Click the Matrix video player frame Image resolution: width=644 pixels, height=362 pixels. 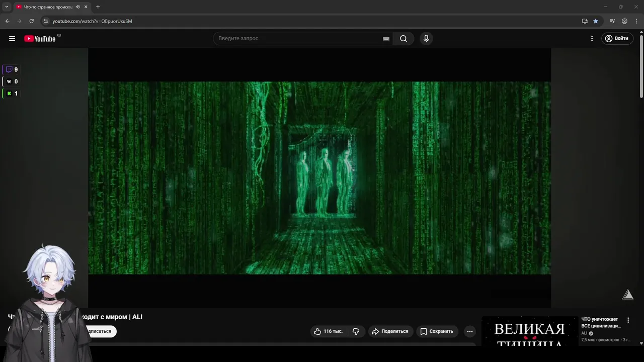319,178
